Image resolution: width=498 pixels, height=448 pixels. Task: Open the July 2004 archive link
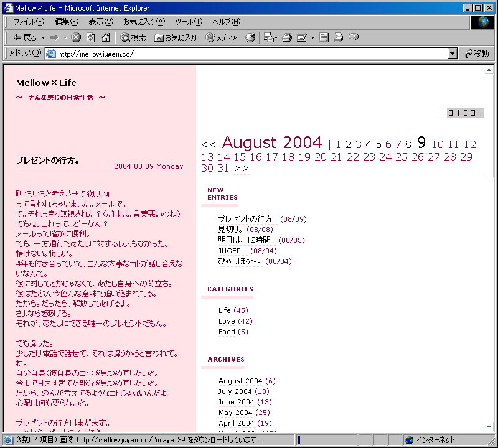(x=235, y=391)
